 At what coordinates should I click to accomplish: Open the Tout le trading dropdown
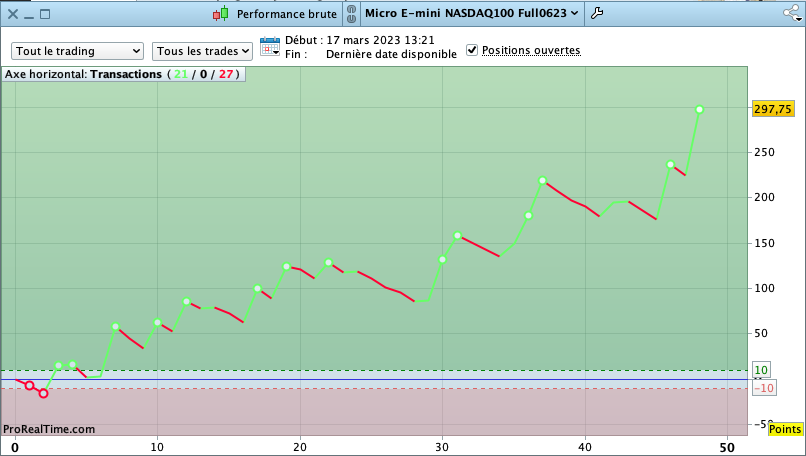(x=78, y=51)
